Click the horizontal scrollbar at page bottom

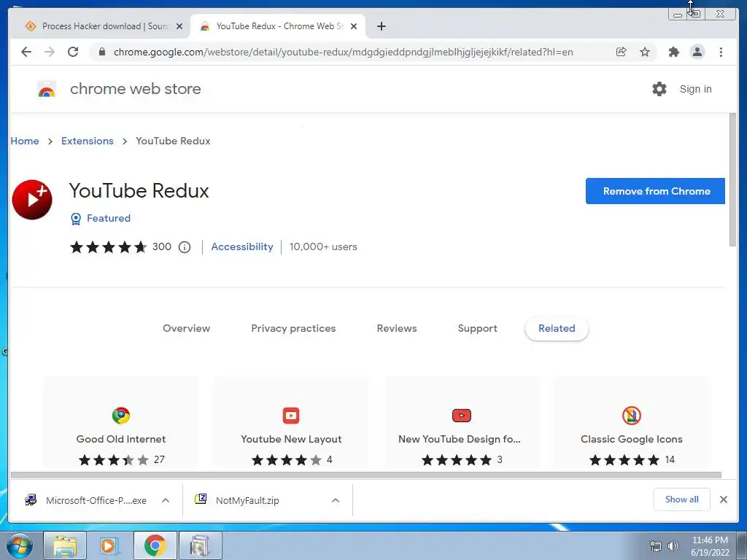(365, 475)
